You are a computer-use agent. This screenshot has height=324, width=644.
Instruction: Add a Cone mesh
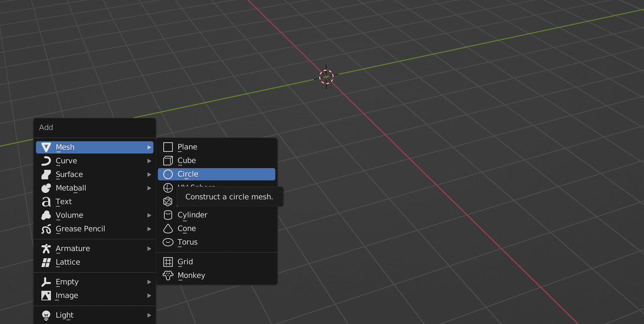click(x=217, y=228)
